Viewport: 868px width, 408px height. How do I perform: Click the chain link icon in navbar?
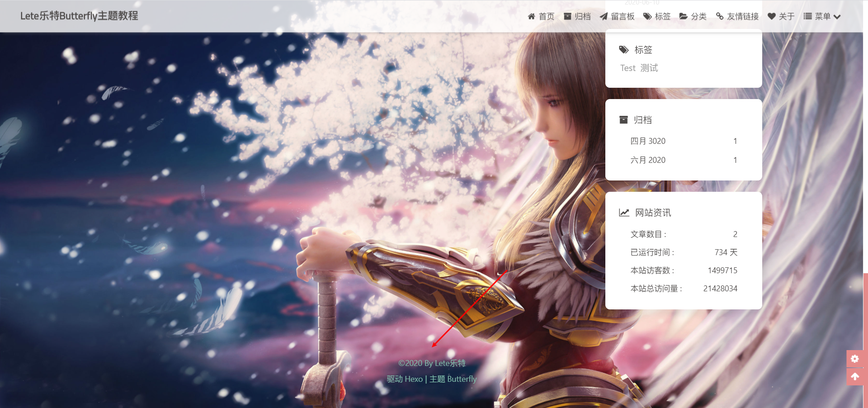coord(720,16)
